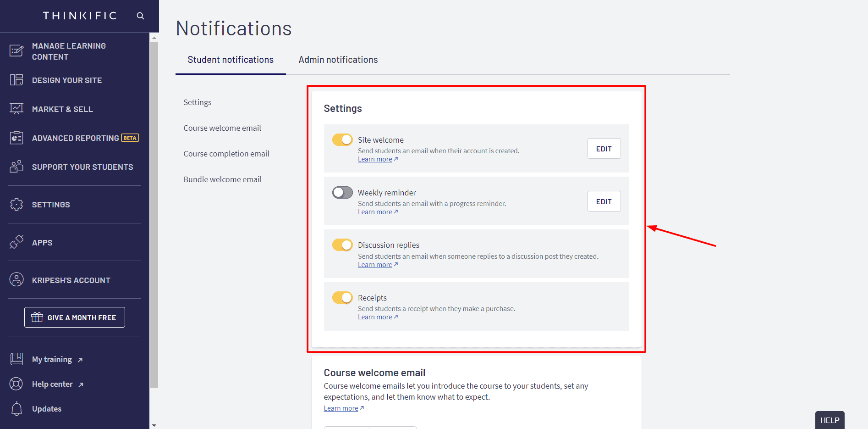The height and width of the screenshot is (429, 868).
Task: Click the Manage Learning Content icon
Action: click(x=16, y=51)
